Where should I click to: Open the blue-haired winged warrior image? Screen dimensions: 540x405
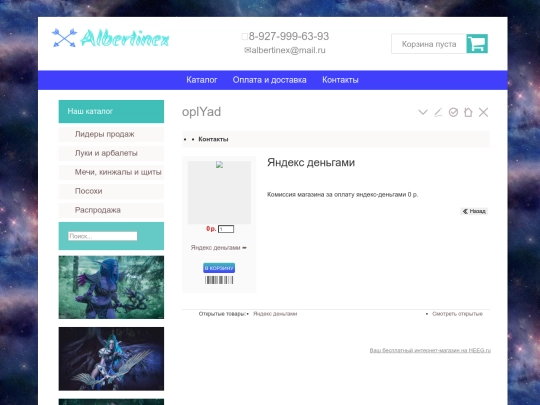point(111,359)
